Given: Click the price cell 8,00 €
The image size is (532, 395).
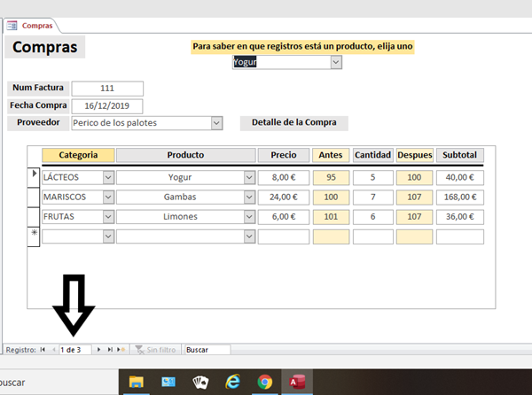Looking at the screenshot, I should [x=284, y=177].
